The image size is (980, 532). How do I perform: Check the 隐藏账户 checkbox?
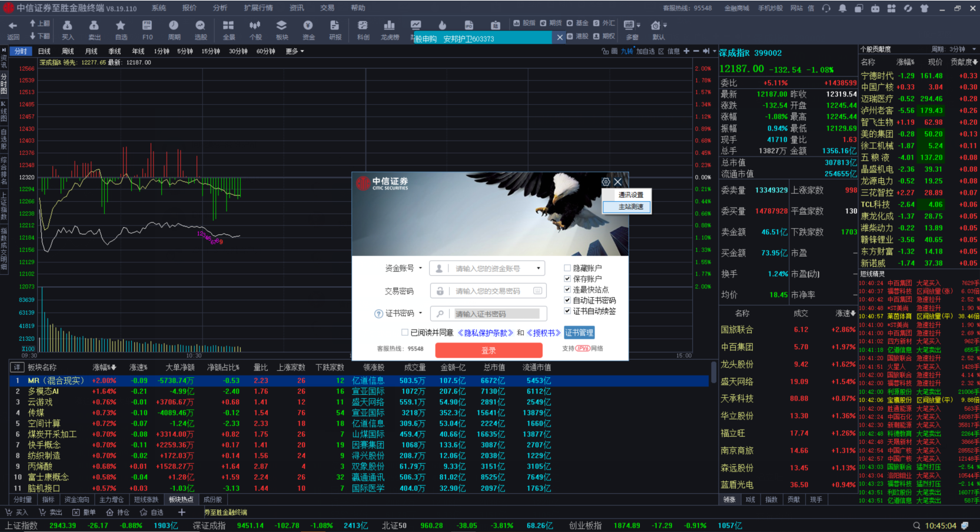coord(567,268)
